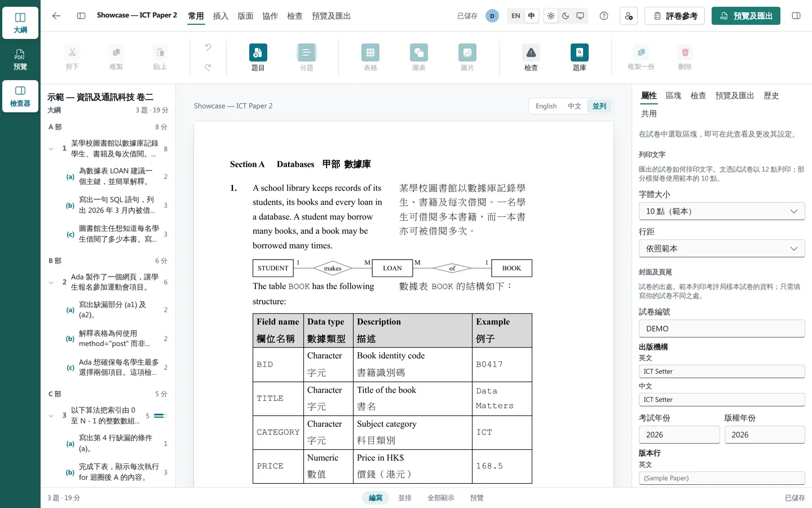812x508 pixels.
Task: Click the 考試年份 2026 field
Action: (x=679, y=435)
